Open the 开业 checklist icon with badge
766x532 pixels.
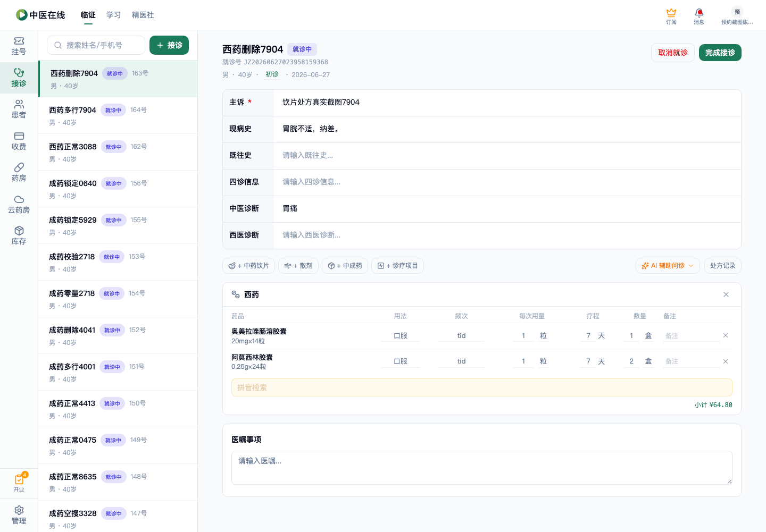click(19, 483)
